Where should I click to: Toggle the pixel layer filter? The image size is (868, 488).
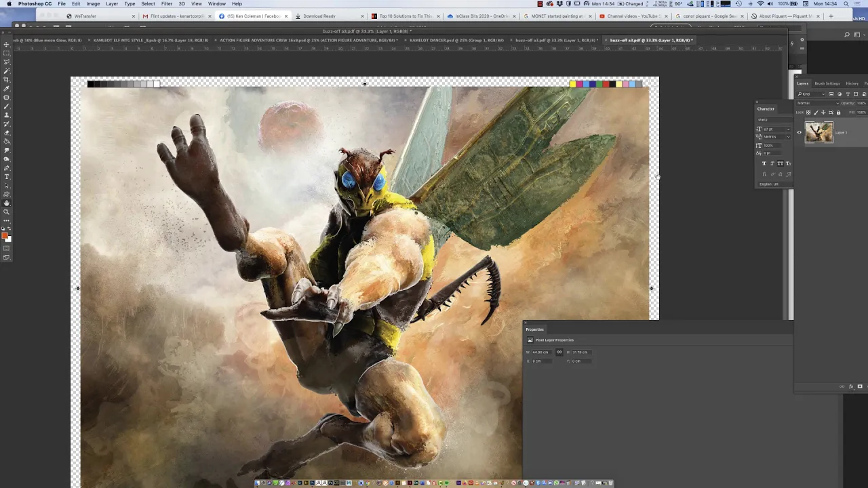[831, 94]
